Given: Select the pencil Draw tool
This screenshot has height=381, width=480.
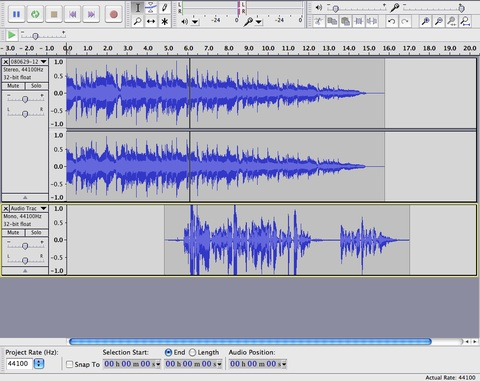Looking at the screenshot, I should pyautogui.click(x=164, y=7).
